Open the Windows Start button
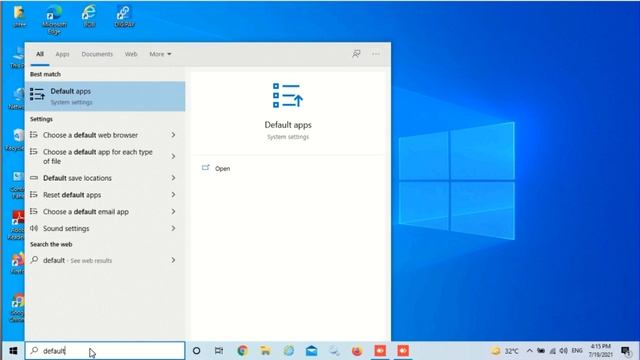The height and width of the screenshot is (360, 640). (x=13, y=351)
